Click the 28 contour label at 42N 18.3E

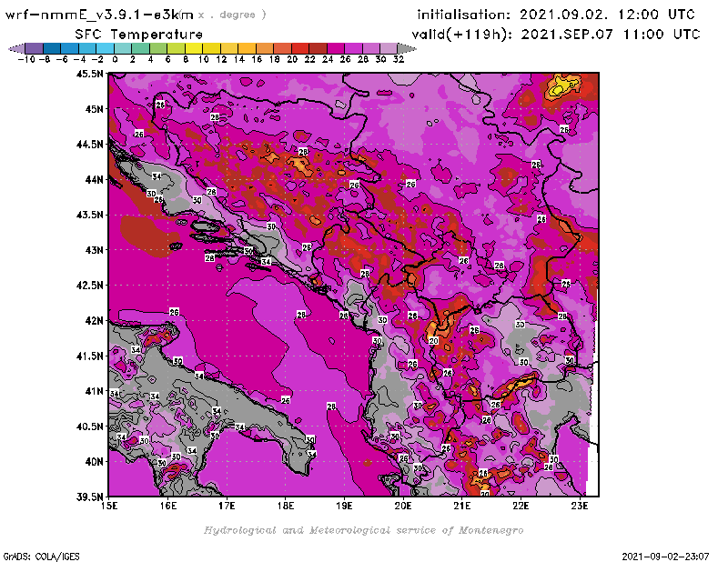tap(301, 315)
